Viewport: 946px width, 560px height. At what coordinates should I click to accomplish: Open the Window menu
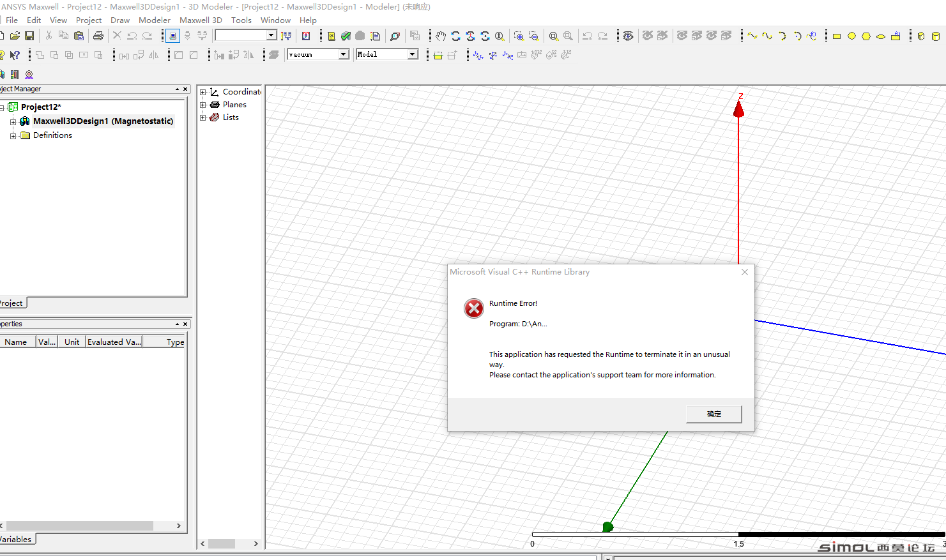275,20
